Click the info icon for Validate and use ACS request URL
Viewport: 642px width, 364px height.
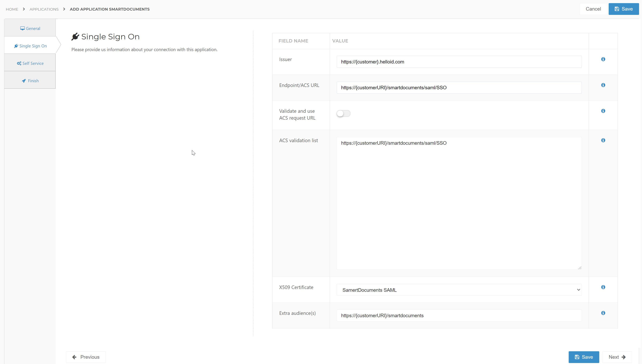pos(603,111)
